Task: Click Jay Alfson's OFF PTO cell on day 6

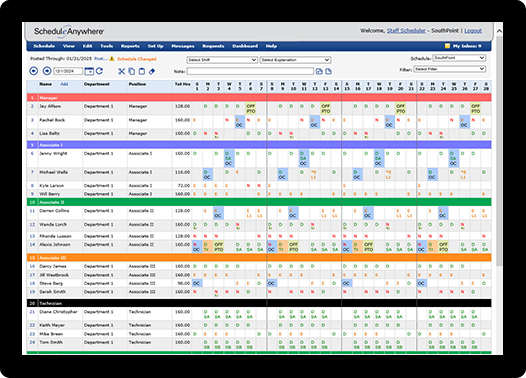Action: coord(251,109)
